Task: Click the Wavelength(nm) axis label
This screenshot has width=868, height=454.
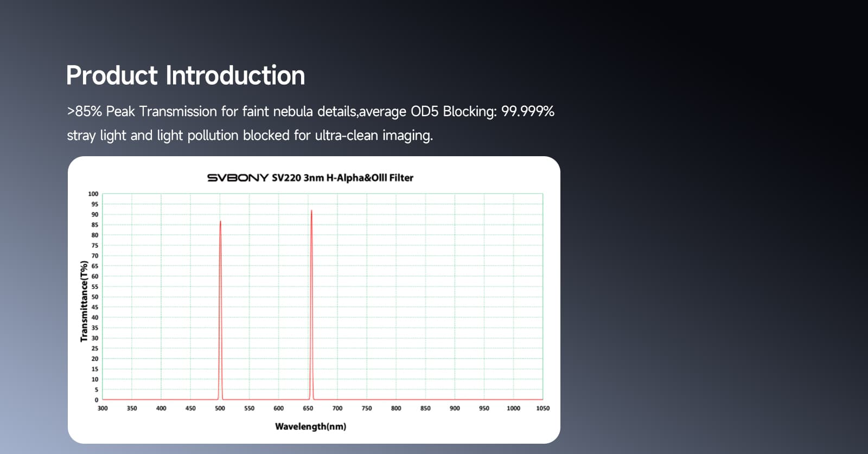Action: click(310, 426)
